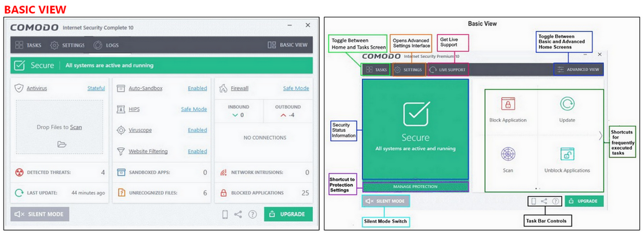Screen dimensions: 644x235
Task: Expand next shortcuts page with right chevron
Action: coord(600,135)
